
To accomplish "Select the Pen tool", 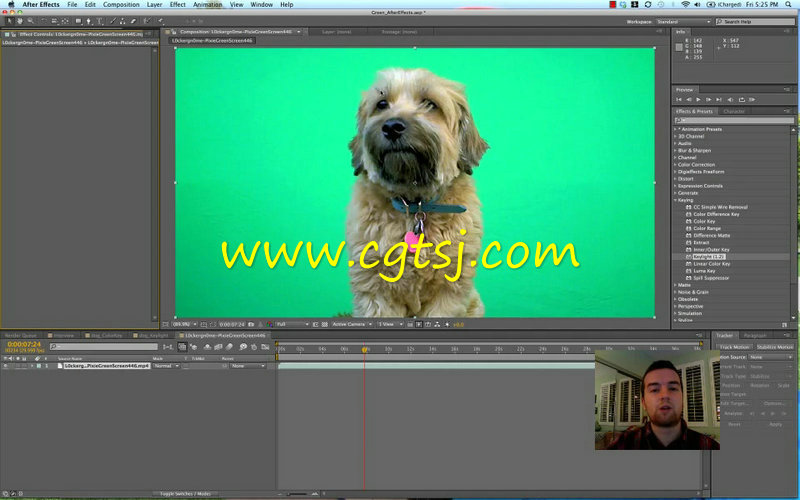I will (89, 21).
